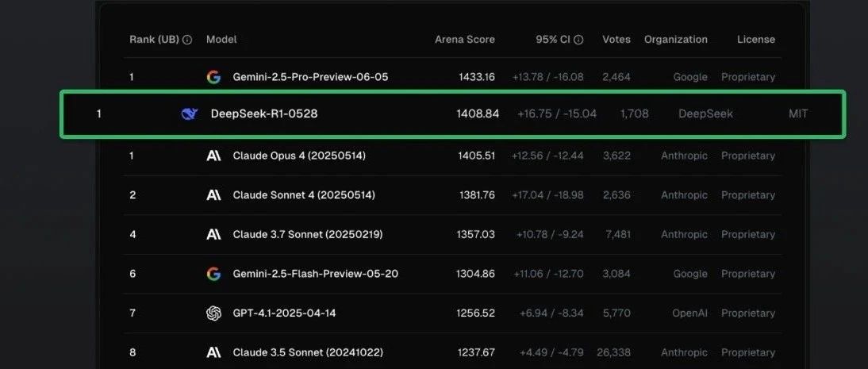Open the Gemini-2.5-Pro-Preview-06-05 model link
Viewport: 868px width, 369px height.
[310, 77]
